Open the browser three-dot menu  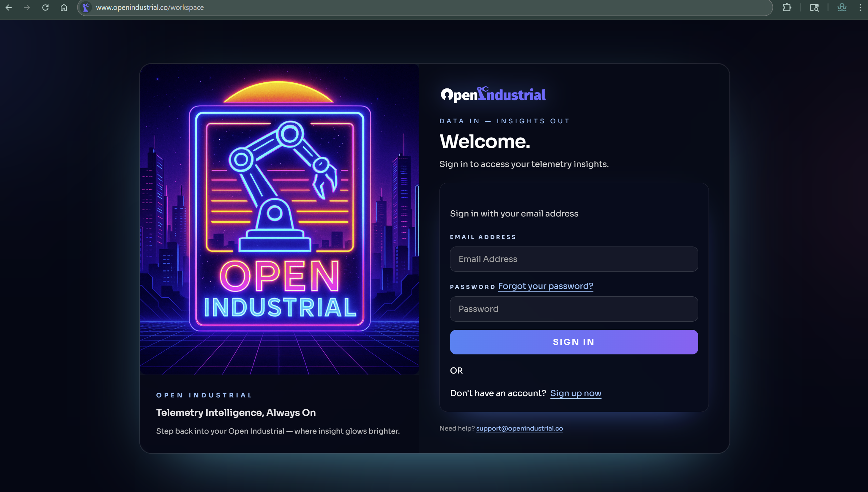pyautogui.click(x=860, y=8)
